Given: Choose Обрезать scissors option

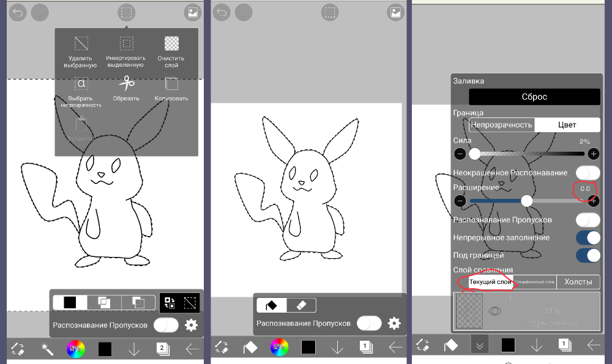Looking at the screenshot, I should pos(126,89).
